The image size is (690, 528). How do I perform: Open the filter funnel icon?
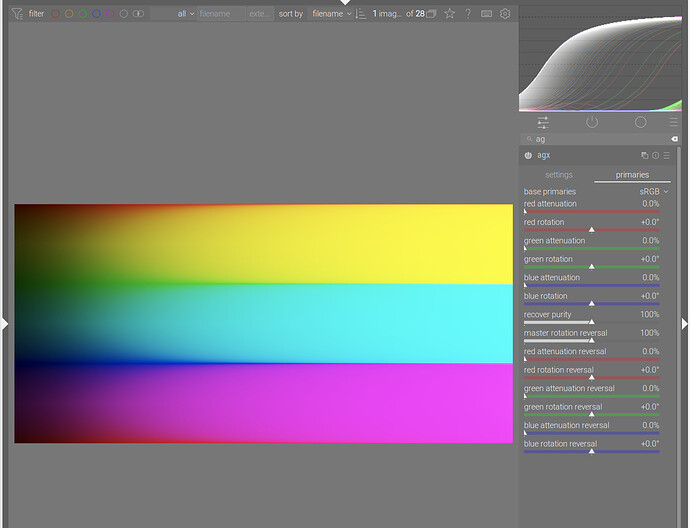pyautogui.click(x=17, y=14)
